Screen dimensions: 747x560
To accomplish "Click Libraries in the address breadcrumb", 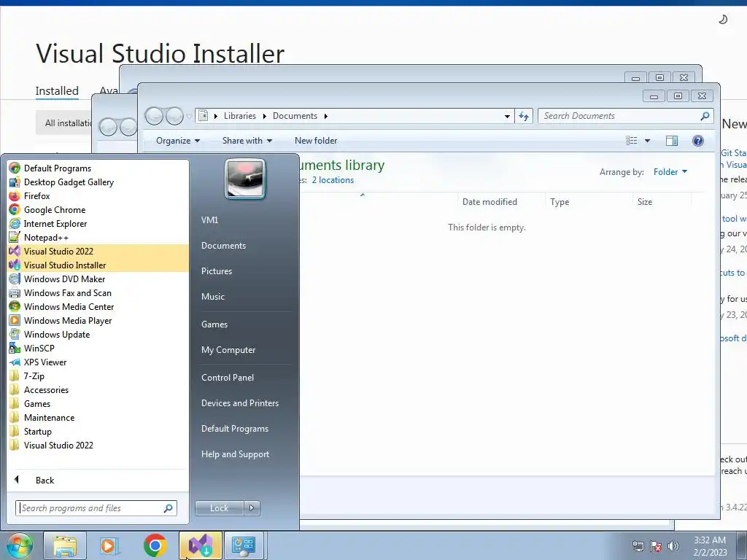I will tap(239, 116).
